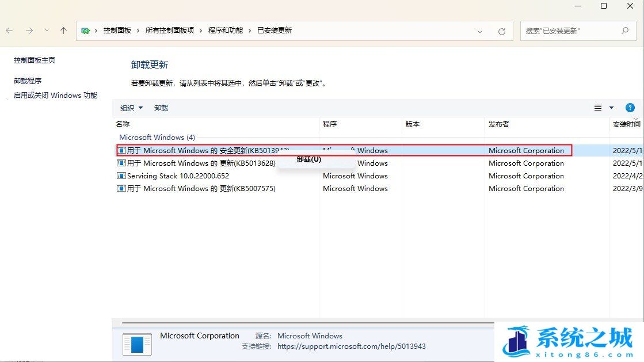Click icon of Servicing Stack entry

(x=121, y=176)
